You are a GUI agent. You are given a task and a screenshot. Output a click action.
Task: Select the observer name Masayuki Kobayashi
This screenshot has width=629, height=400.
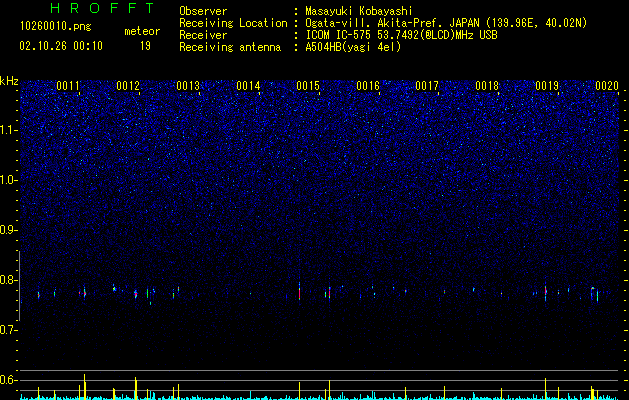tap(359, 11)
